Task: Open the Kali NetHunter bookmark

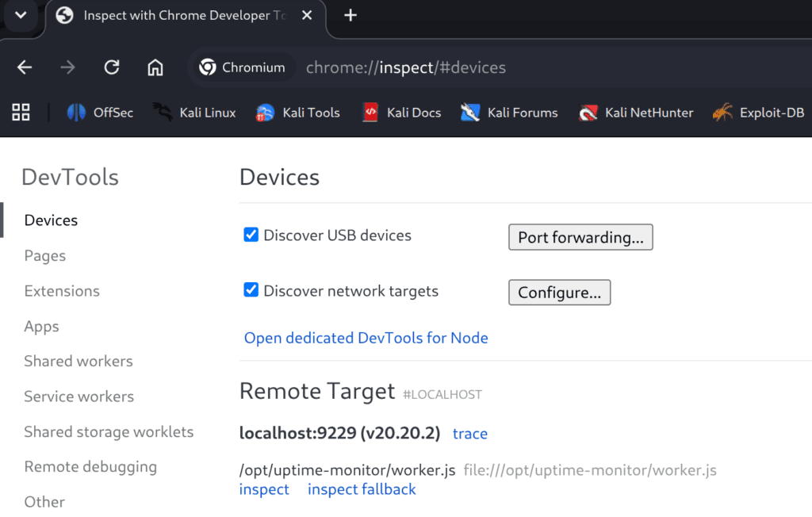Action: (635, 113)
